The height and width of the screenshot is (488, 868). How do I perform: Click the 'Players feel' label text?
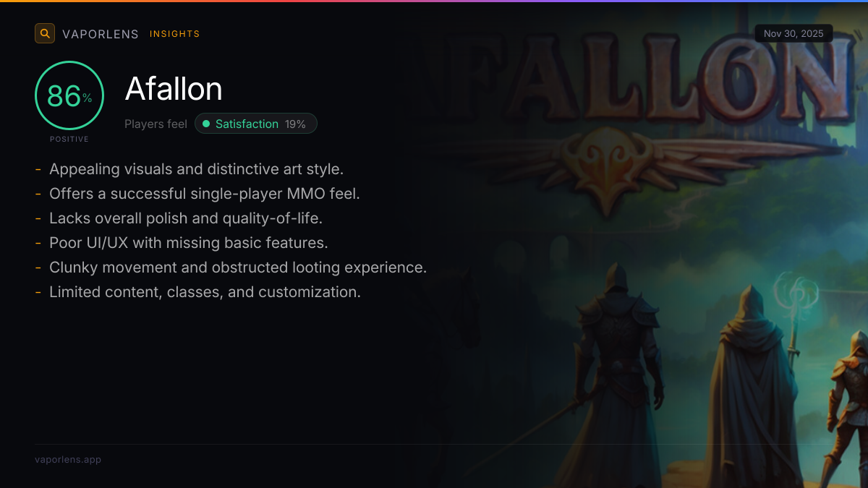pos(156,124)
